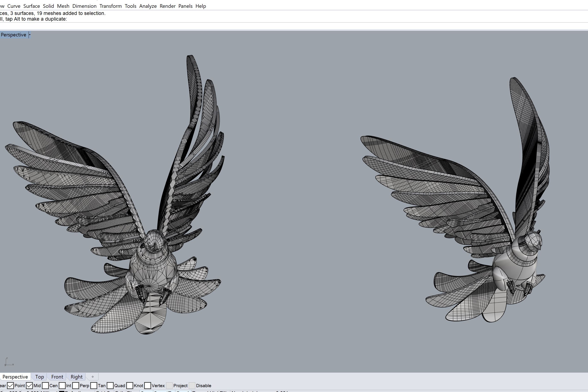Switch to the Front viewport tab

pyautogui.click(x=57, y=377)
